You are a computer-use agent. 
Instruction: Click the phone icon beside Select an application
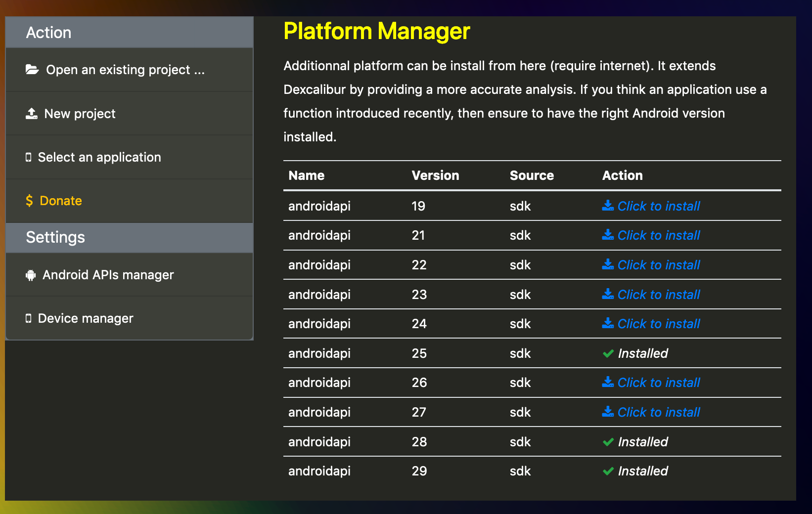(29, 157)
